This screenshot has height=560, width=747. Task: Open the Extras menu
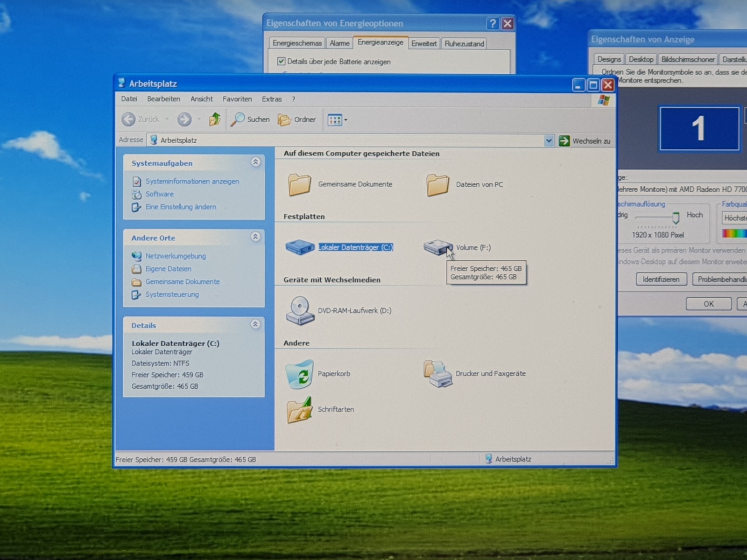tap(272, 99)
